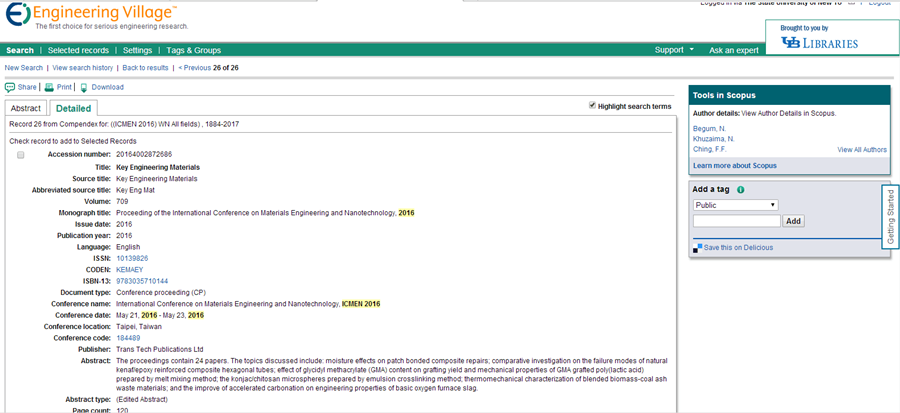Click Learn more about Scopus

point(735,165)
